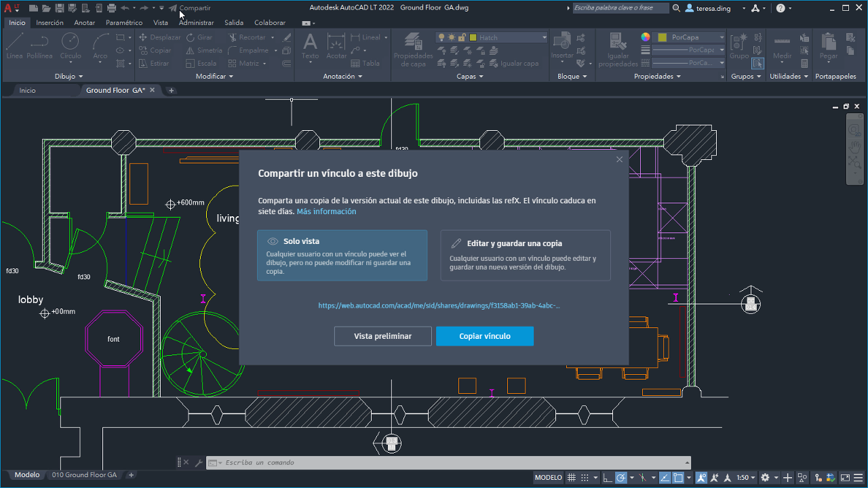
Task: Select the Arco tool
Action: click(x=100, y=46)
